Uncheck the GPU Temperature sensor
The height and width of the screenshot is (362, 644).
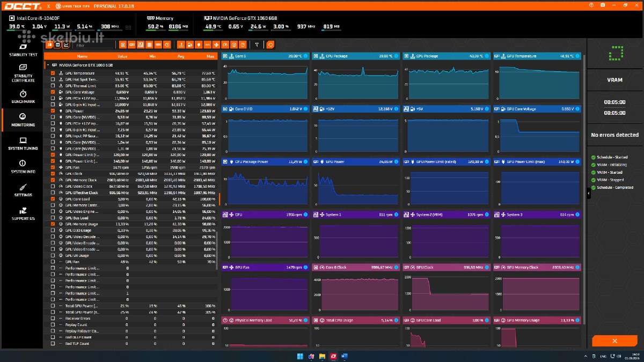[53, 73]
